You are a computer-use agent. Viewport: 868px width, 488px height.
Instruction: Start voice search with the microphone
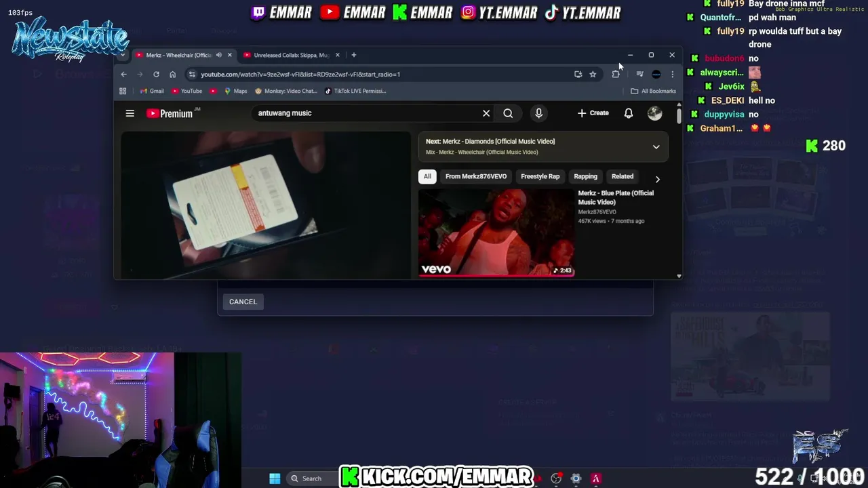(x=538, y=113)
